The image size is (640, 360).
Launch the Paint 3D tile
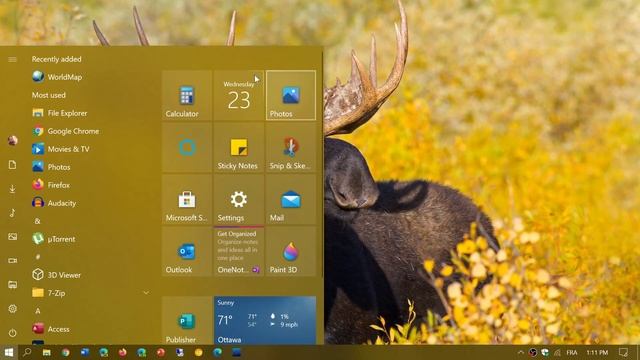pyautogui.click(x=291, y=251)
